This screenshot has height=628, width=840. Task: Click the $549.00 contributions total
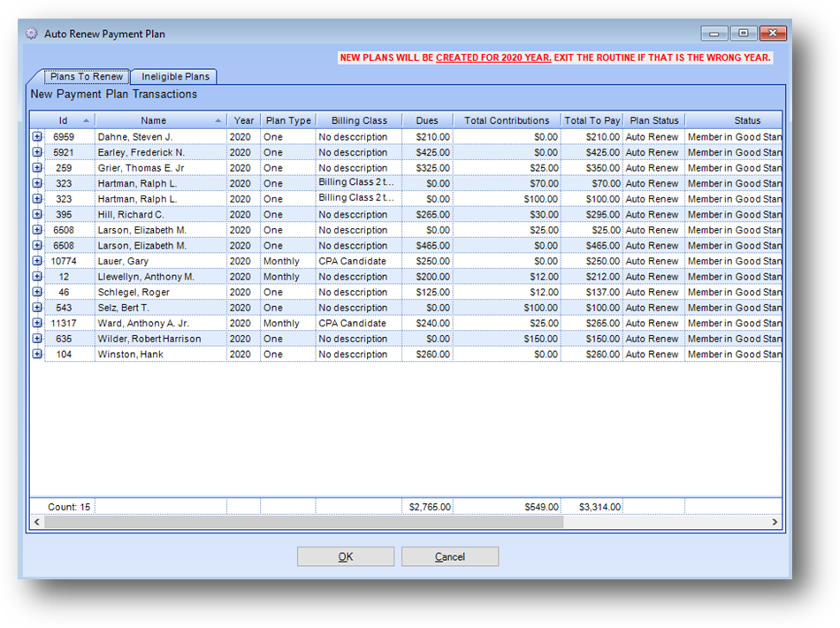click(507, 507)
